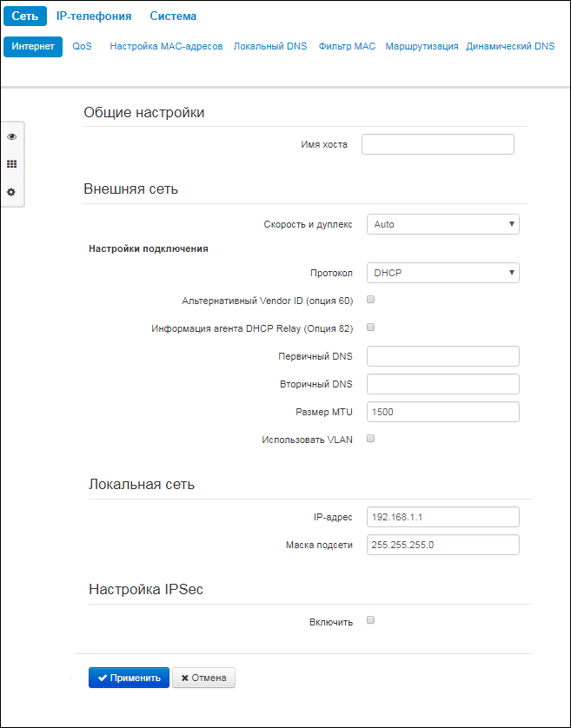The image size is (571, 728).
Task: Select the Сеть main tab
Action: point(25,17)
